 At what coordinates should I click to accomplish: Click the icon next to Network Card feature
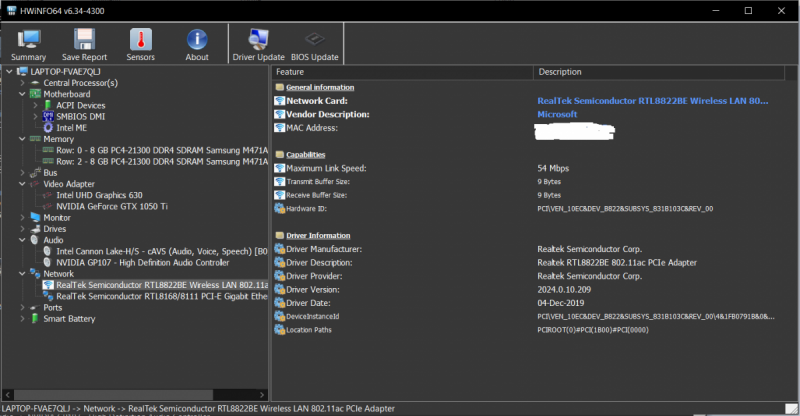280,101
